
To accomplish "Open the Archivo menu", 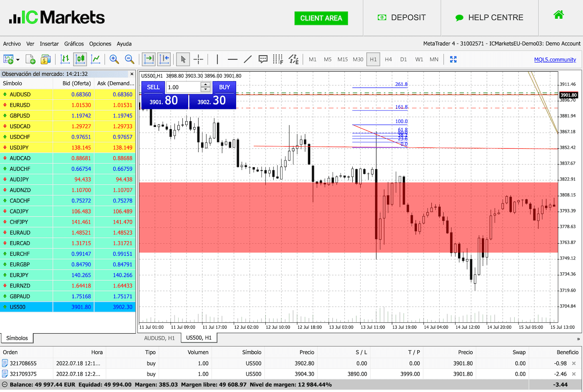I will coord(12,44).
